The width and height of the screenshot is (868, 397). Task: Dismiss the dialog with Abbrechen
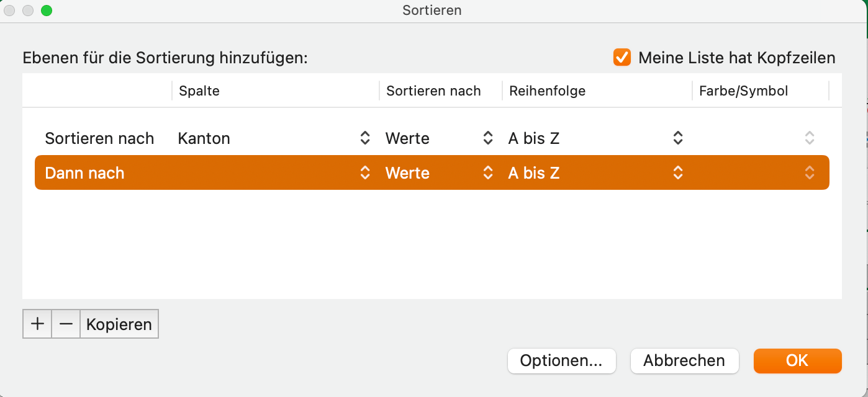coord(684,360)
